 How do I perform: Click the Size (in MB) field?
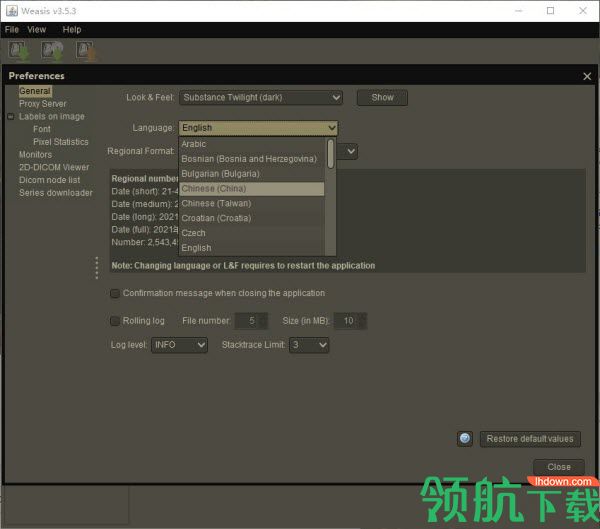click(x=350, y=321)
